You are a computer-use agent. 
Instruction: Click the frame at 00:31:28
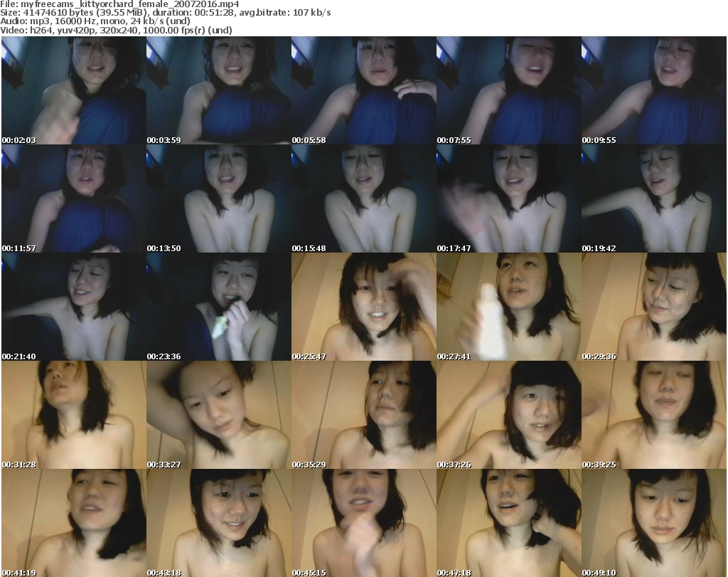point(74,415)
